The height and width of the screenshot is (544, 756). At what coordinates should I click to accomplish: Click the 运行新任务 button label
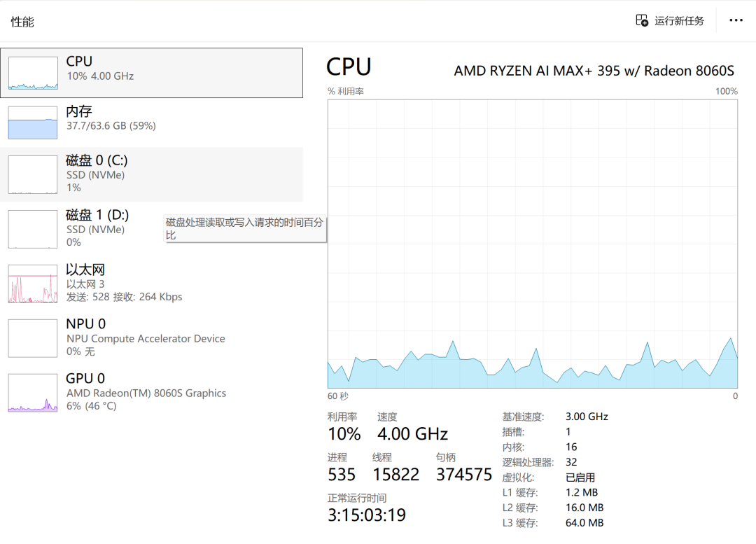coord(679,21)
